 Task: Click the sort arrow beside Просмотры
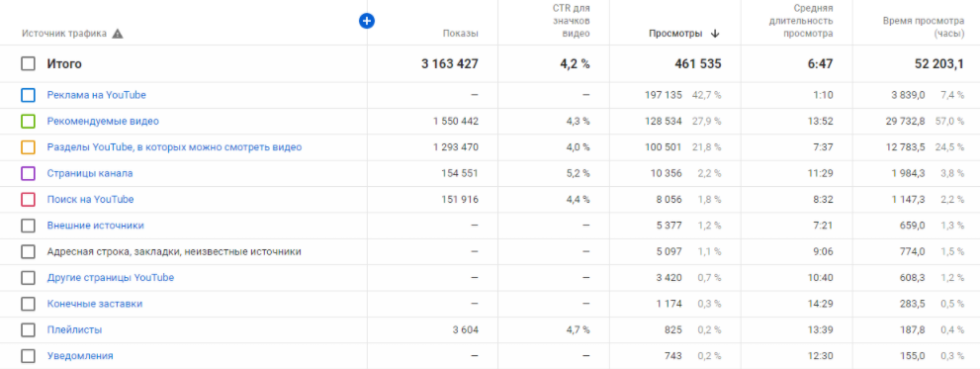coord(715,34)
